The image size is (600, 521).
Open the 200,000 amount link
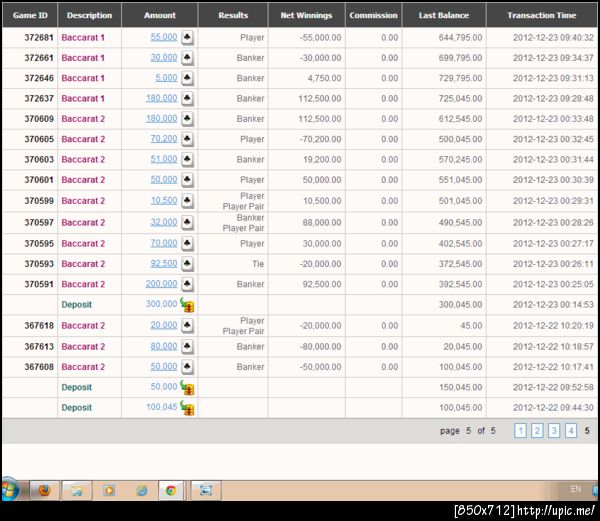(x=161, y=284)
